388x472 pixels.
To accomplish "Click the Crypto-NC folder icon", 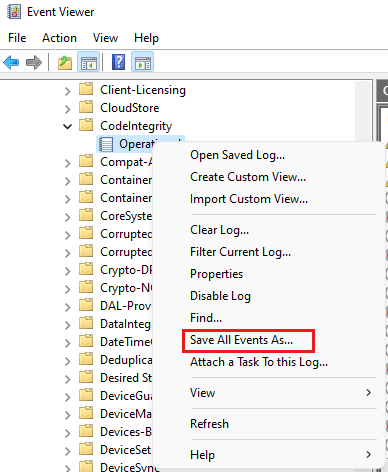I will click(x=86, y=287).
